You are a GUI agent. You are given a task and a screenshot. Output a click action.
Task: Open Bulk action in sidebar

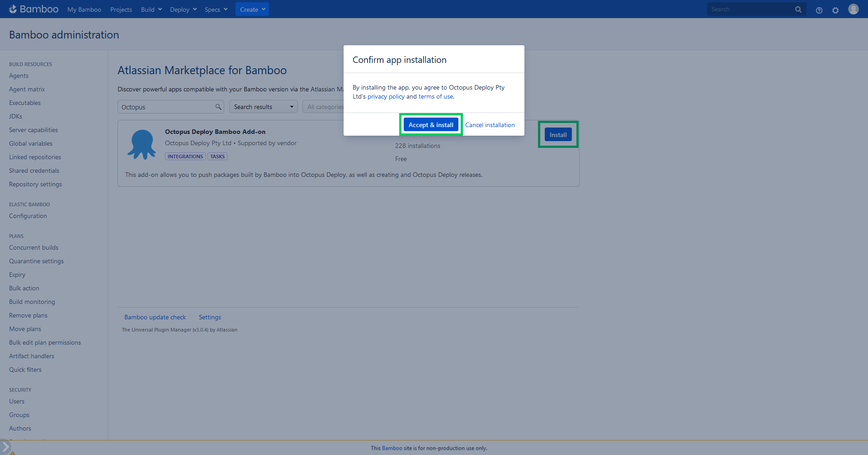(x=24, y=288)
